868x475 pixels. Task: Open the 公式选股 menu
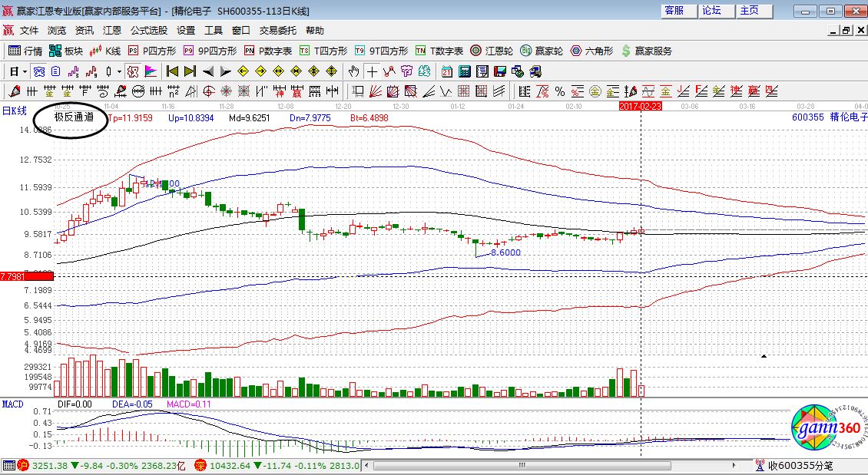(148, 31)
